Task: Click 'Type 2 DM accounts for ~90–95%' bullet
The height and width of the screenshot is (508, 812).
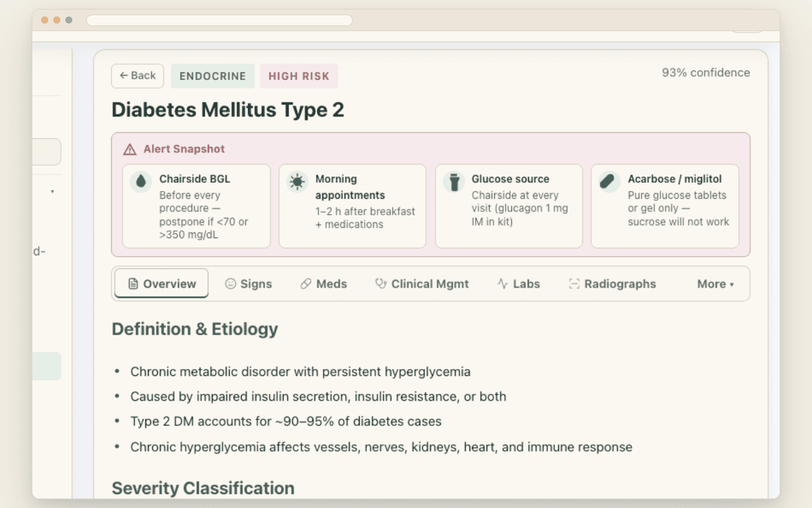Action: 285,421
